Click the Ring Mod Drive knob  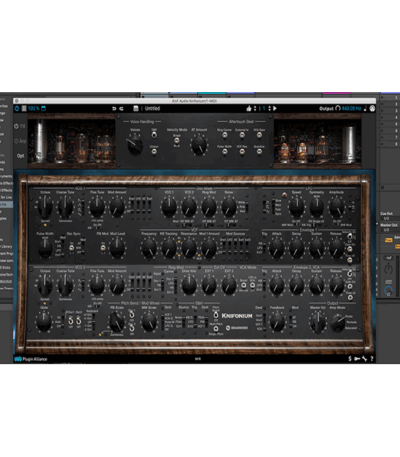pyautogui.click(x=189, y=286)
